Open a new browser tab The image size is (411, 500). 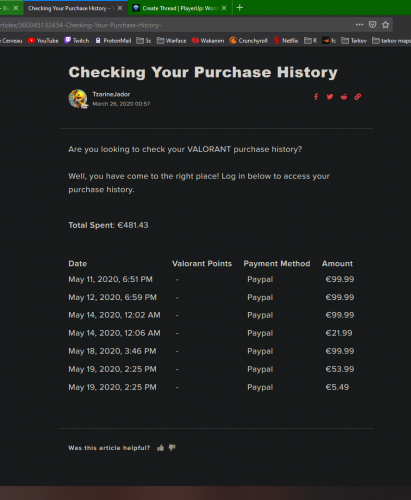pyautogui.click(x=240, y=8)
